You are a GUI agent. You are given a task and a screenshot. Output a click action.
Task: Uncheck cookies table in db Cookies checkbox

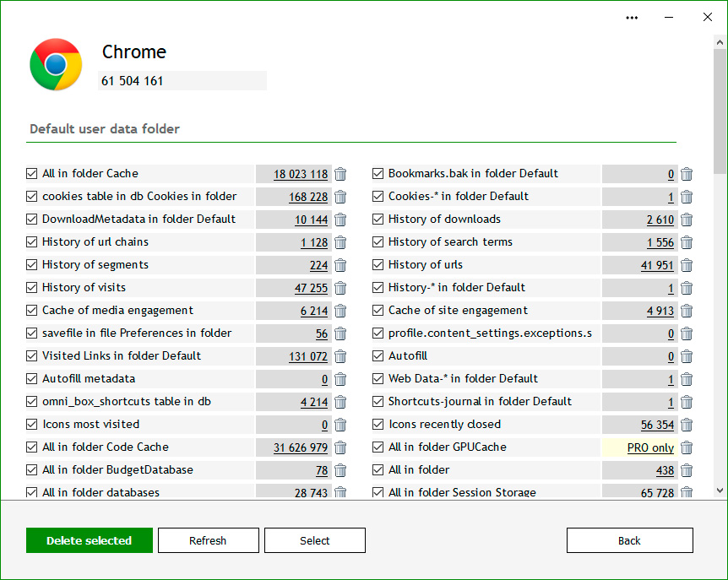(32, 197)
